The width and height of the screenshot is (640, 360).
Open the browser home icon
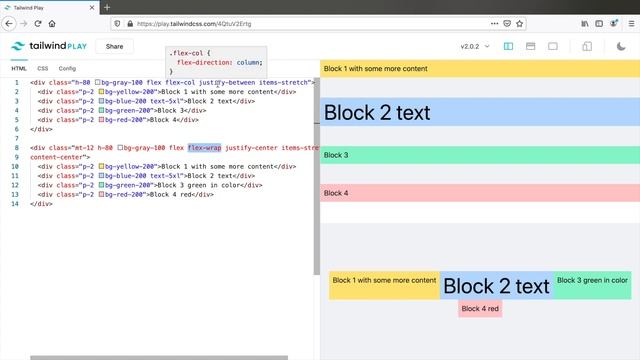(52, 24)
